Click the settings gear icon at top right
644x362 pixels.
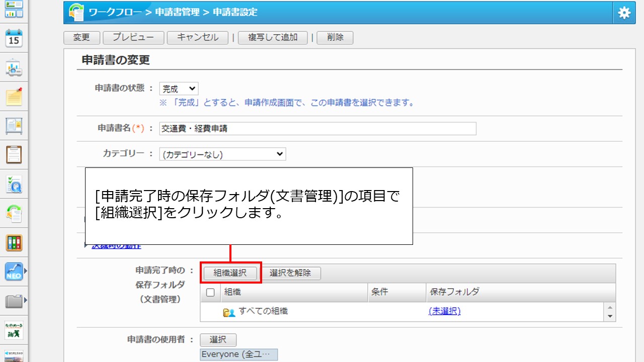pyautogui.click(x=624, y=13)
